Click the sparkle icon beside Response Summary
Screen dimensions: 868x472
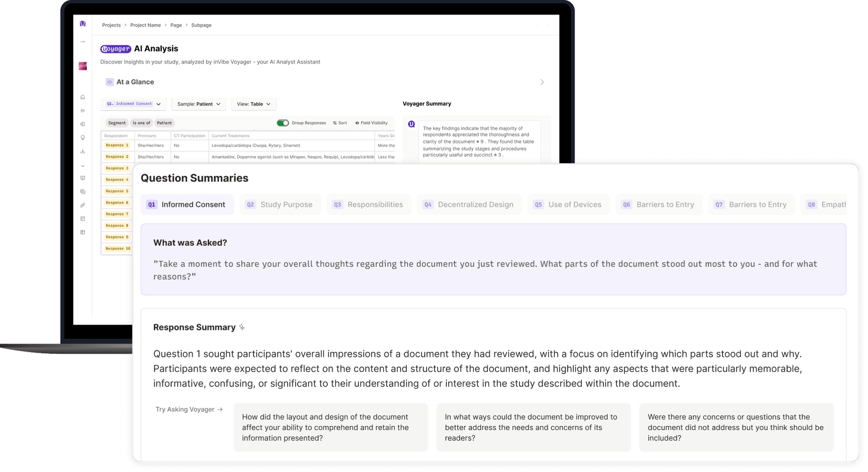click(x=242, y=327)
